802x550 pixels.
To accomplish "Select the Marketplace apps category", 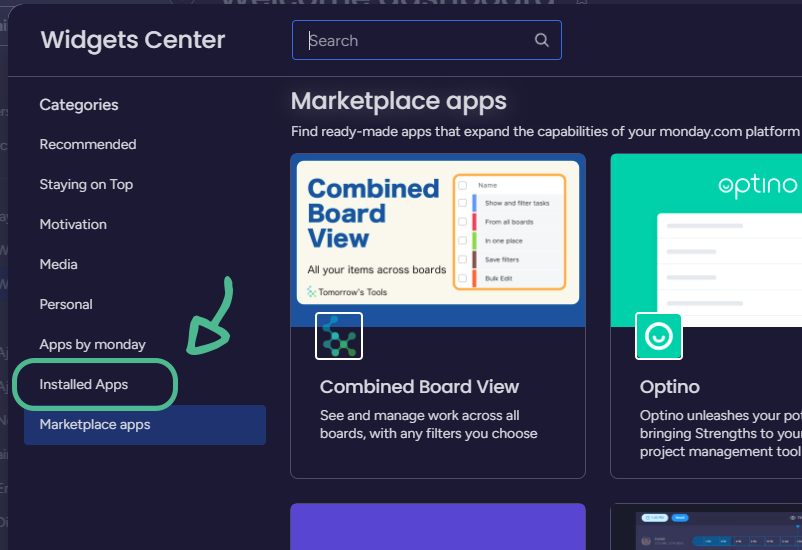I will point(95,425).
